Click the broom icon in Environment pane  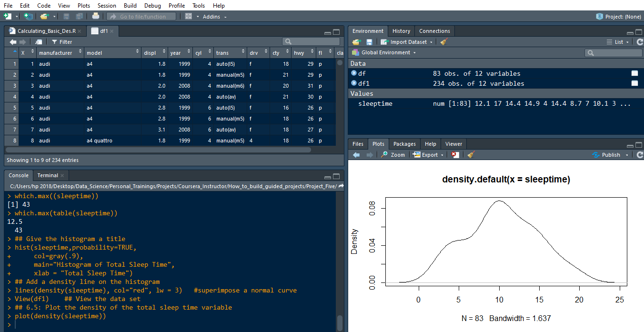tap(443, 42)
